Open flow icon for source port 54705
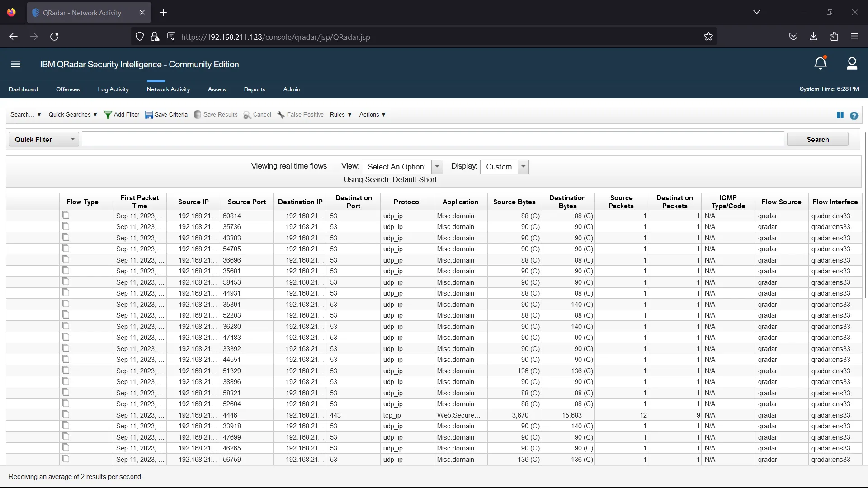868x488 pixels. (66, 249)
